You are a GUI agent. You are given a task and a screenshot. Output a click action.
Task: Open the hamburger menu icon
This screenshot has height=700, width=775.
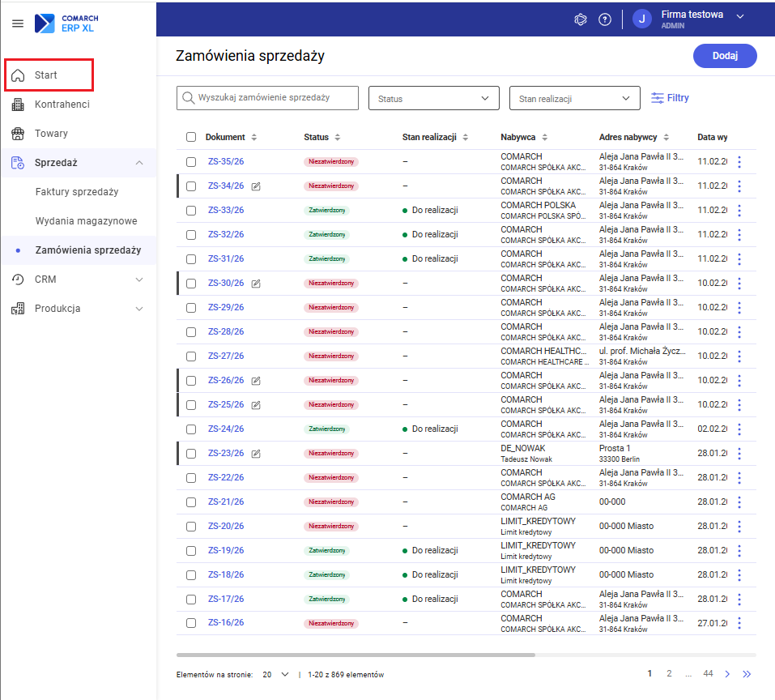pos(18,23)
